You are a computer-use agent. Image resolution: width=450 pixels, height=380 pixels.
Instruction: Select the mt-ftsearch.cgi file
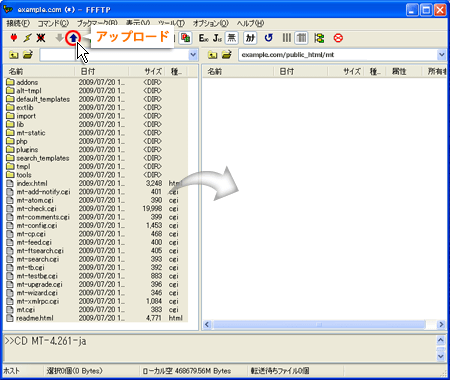pos(35,251)
